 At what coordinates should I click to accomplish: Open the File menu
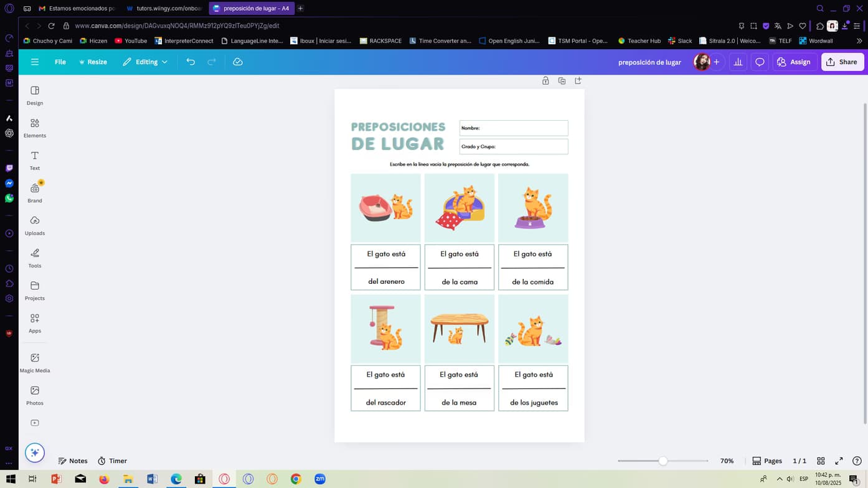coord(60,62)
